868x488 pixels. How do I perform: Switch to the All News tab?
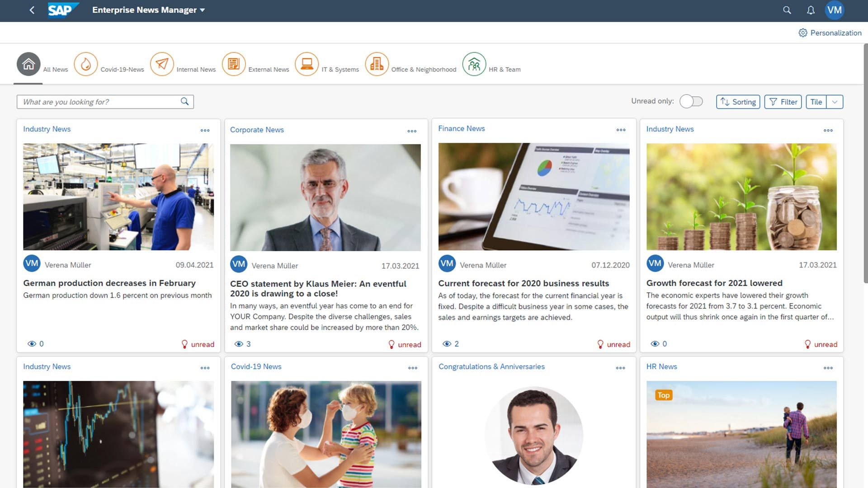click(x=28, y=64)
